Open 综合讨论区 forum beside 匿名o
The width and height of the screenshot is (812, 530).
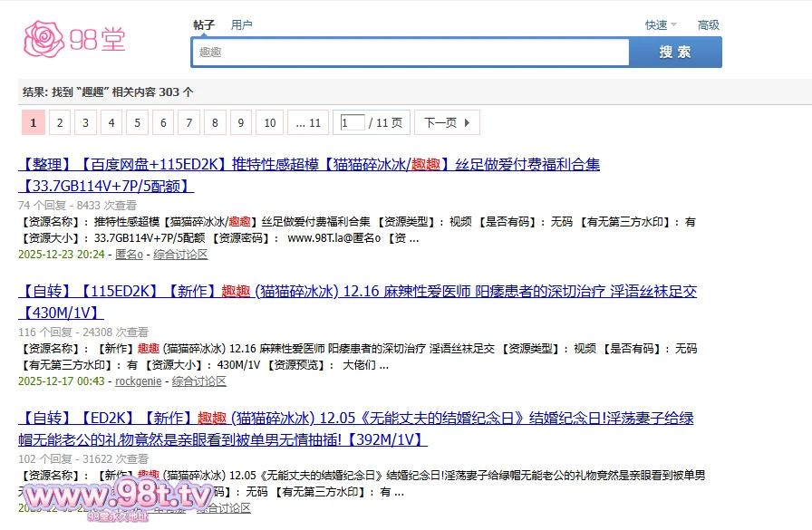(x=180, y=255)
